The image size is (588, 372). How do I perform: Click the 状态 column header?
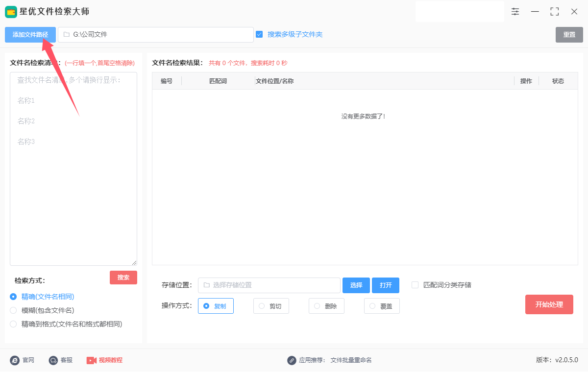tap(558, 81)
